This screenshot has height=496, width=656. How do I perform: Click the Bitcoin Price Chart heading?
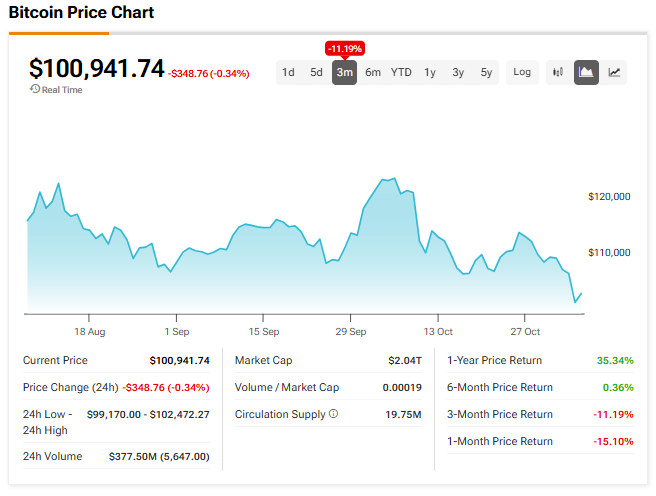click(x=81, y=14)
